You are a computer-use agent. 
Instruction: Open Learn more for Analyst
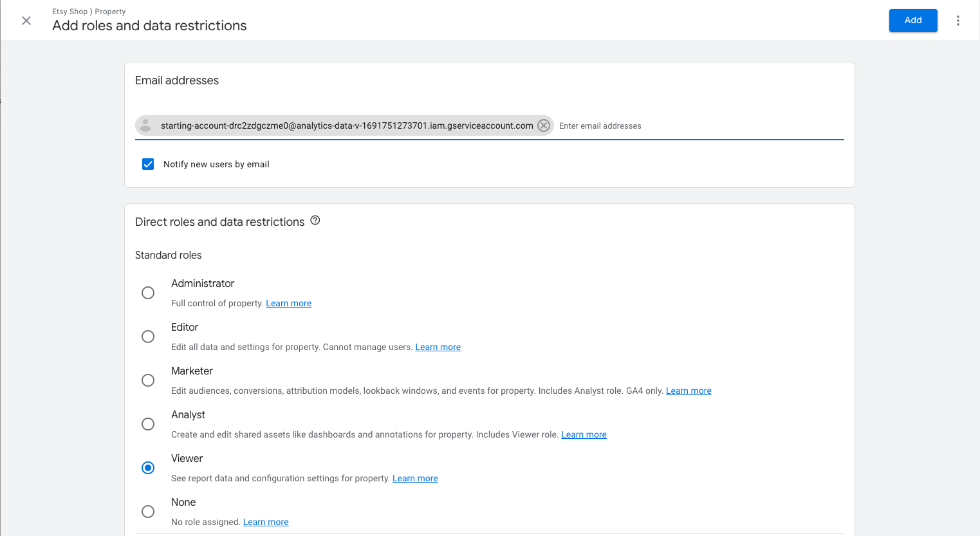(x=583, y=434)
